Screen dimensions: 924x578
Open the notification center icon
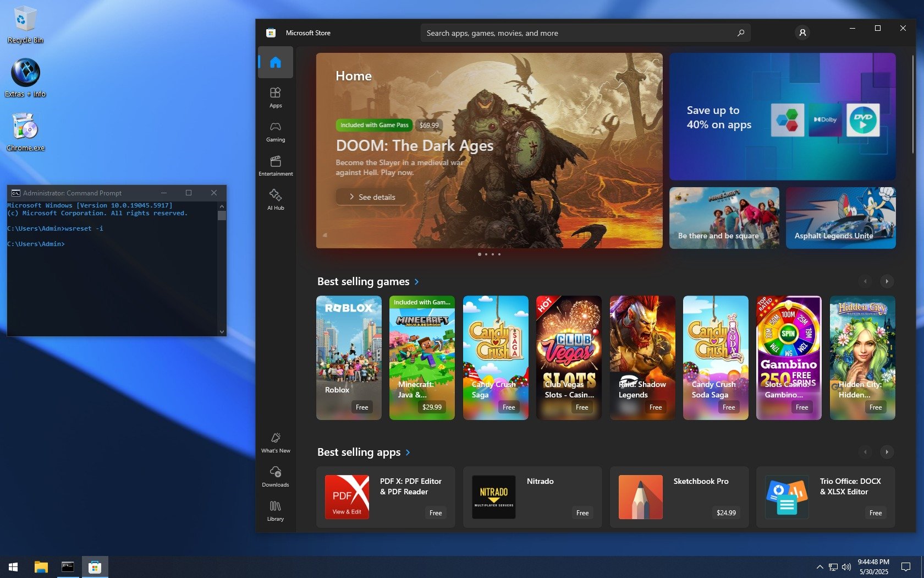point(905,567)
